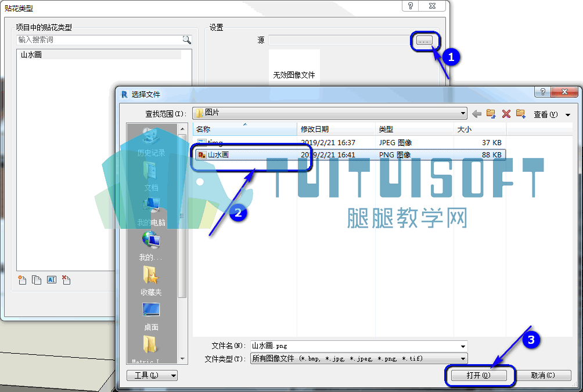Sort files by 大小 column header

(x=480, y=129)
